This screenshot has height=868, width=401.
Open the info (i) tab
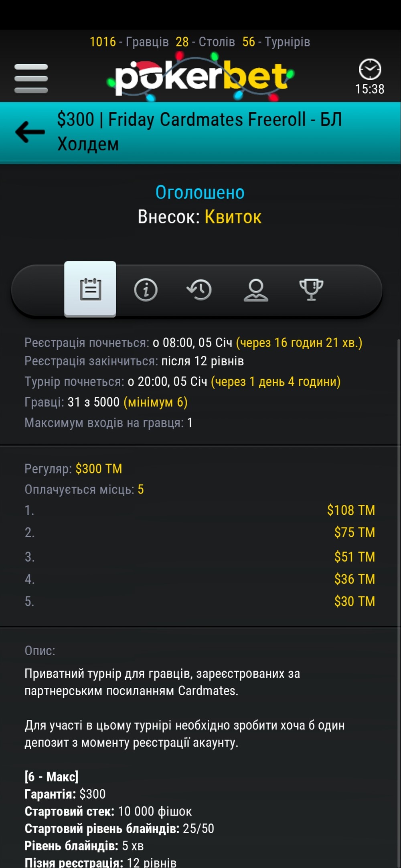point(146,290)
